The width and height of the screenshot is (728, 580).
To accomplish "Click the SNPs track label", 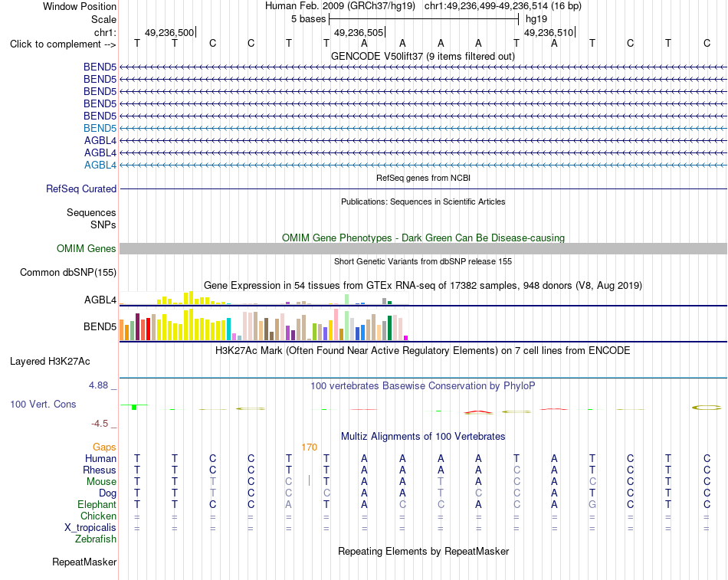I will (x=103, y=224).
